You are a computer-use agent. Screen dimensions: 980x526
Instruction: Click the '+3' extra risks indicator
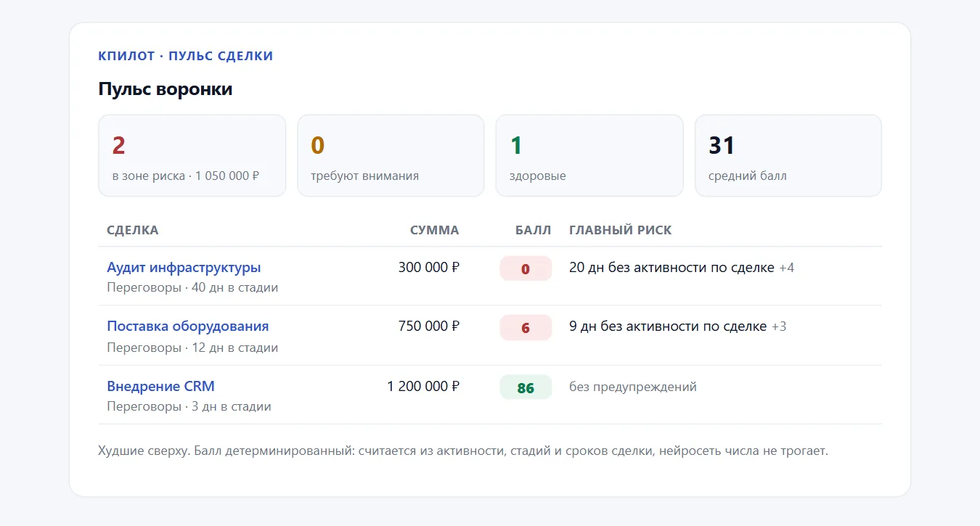coord(779,326)
